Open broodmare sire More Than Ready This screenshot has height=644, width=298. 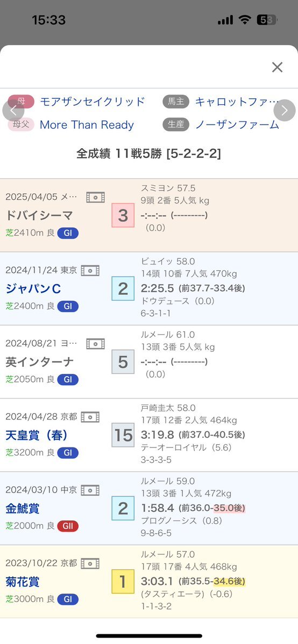point(87,125)
